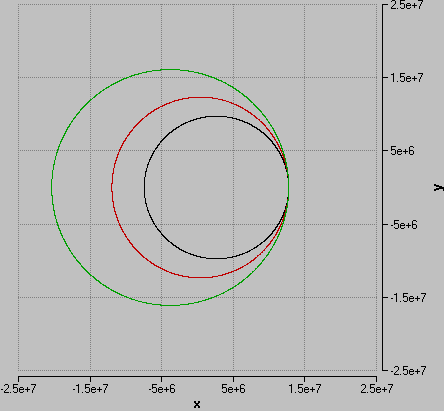Viewport: 444px width, 411px height.
Task: Click the -2.5e+7 tick label on y axis
Action: [x=408, y=370]
